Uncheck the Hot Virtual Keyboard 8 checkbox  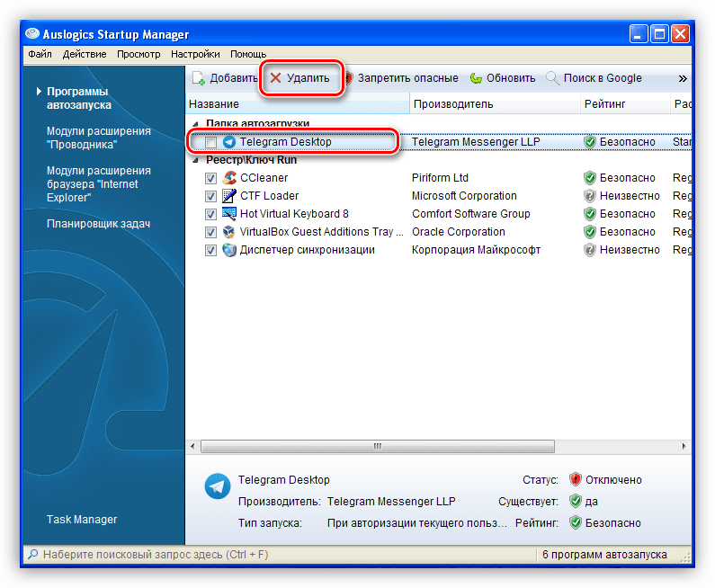(210, 214)
